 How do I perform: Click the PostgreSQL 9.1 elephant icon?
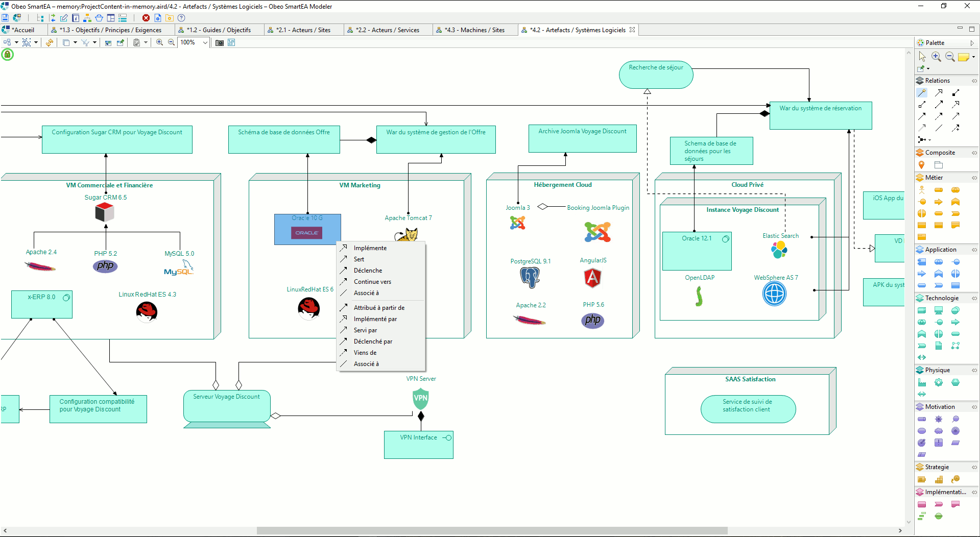[530, 278]
